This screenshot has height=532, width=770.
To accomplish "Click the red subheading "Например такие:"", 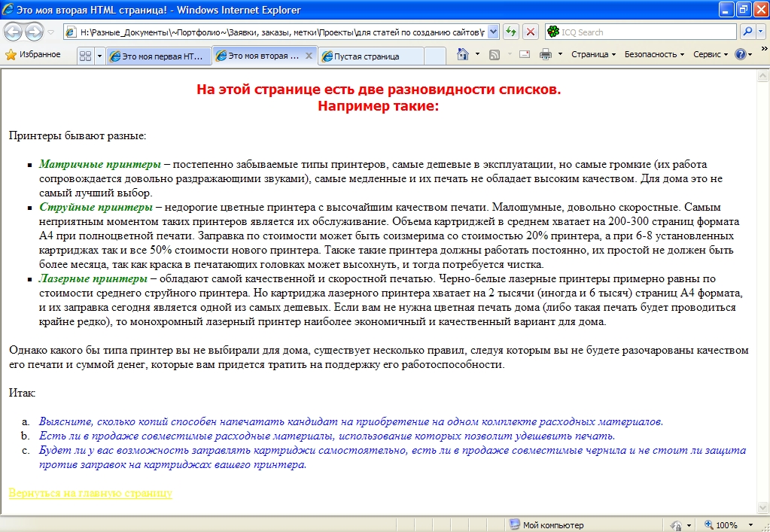I will pos(378,106).
